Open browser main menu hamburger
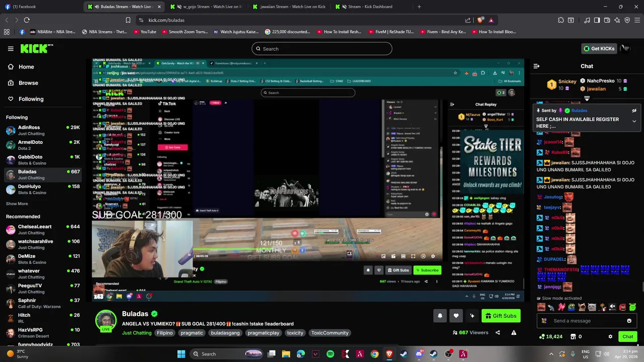 pos(637,20)
